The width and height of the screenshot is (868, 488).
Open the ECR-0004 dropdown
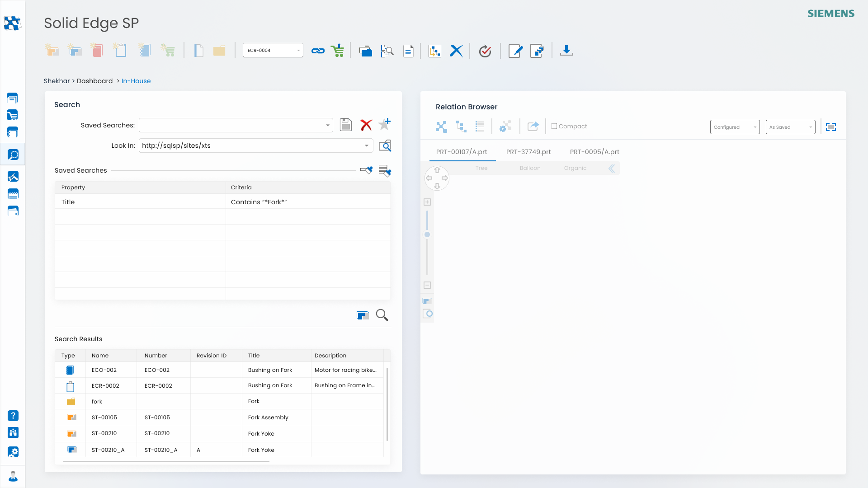pos(273,50)
